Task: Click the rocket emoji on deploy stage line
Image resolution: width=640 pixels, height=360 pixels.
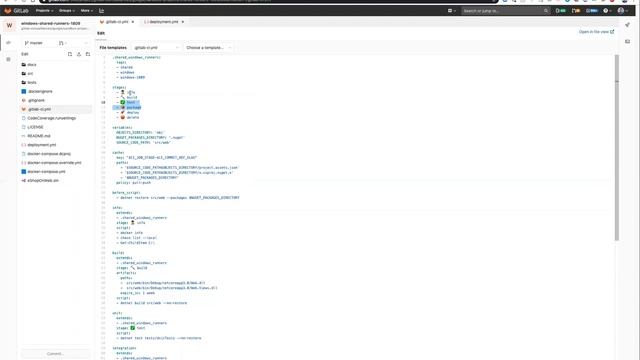Action: click(122, 112)
